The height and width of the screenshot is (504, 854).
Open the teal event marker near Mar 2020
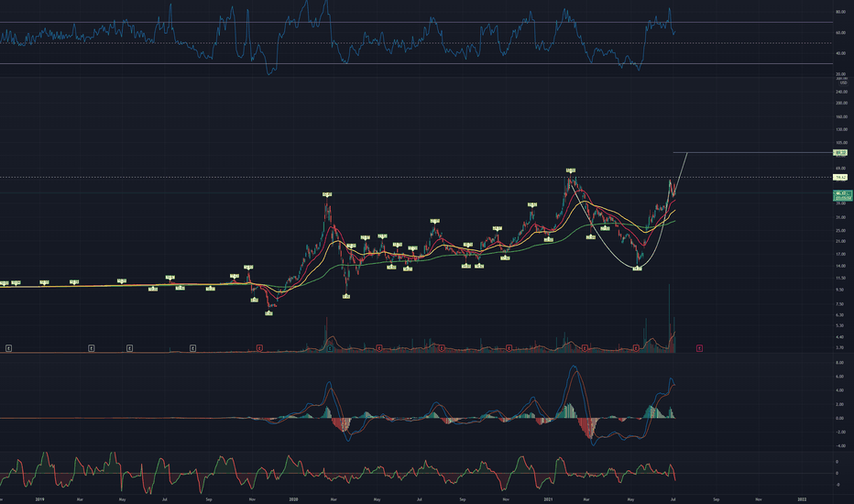[330, 347]
